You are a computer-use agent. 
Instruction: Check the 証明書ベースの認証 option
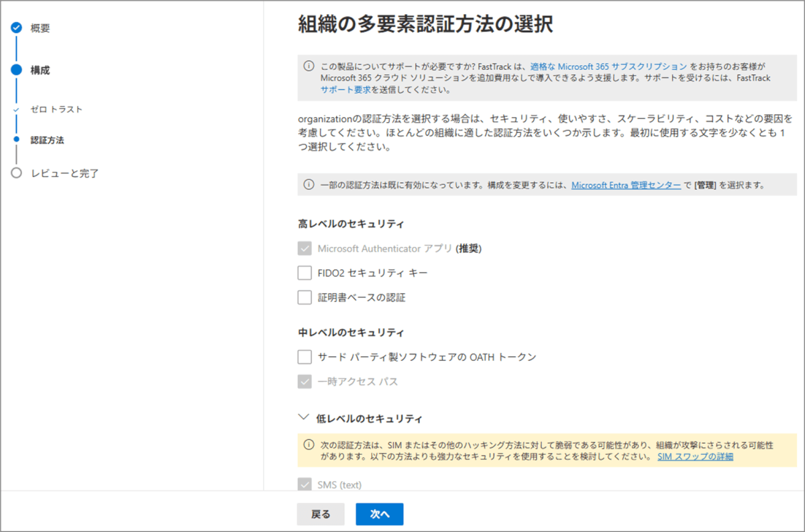[305, 297]
